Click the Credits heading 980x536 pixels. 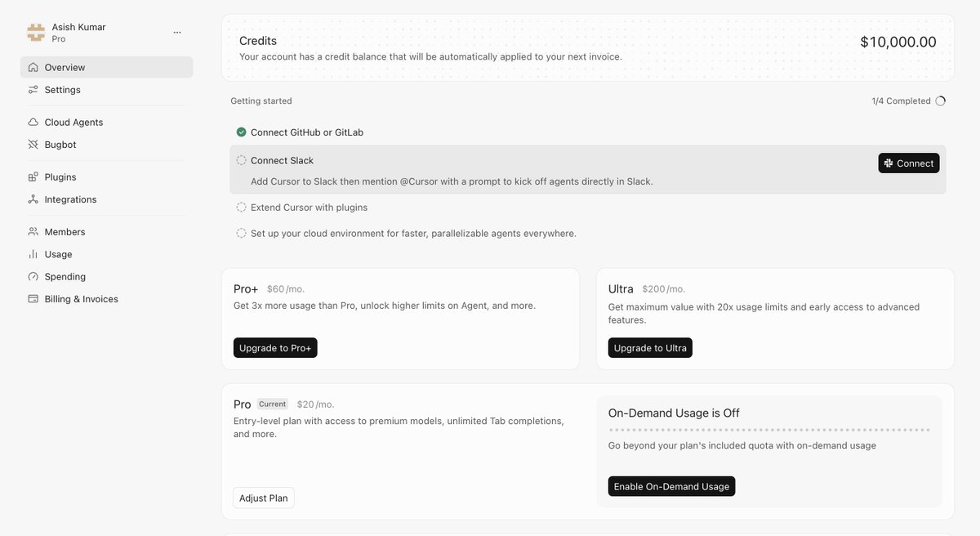point(258,41)
